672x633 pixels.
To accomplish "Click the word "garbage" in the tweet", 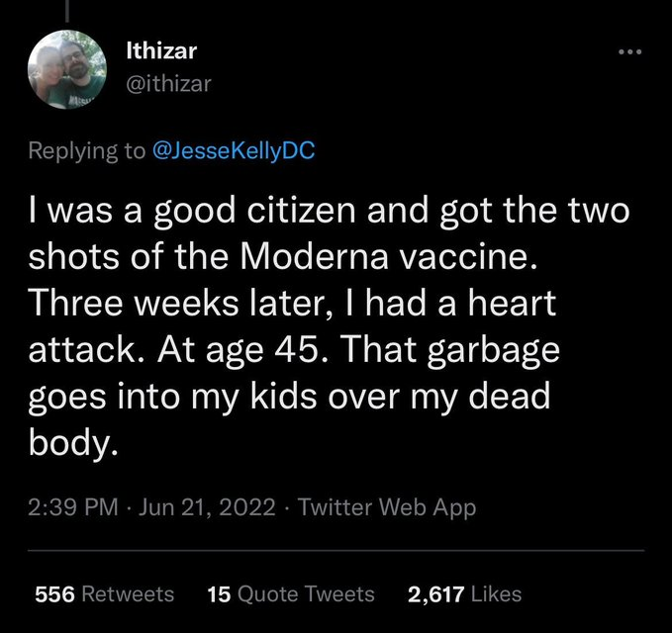I will (480, 352).
